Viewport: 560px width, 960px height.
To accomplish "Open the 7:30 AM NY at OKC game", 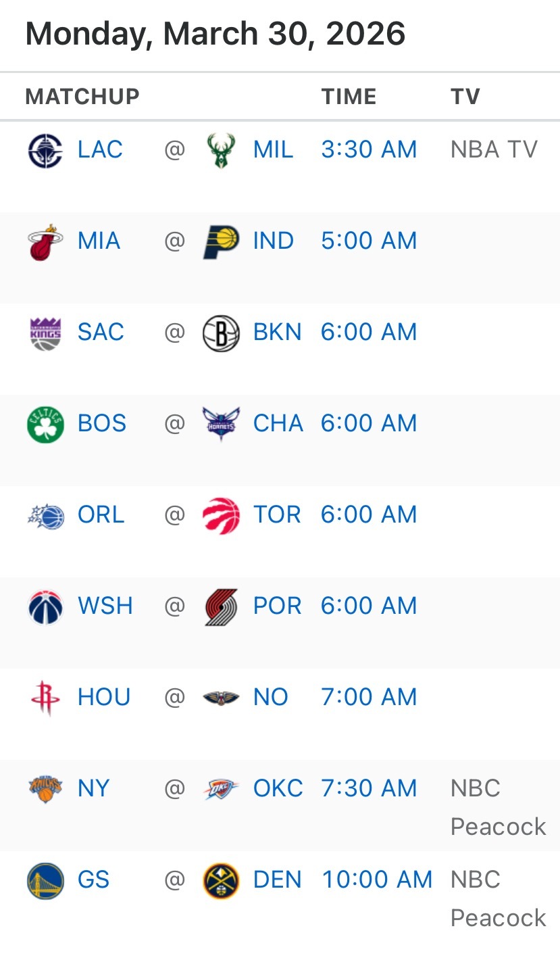I will coord(369,788).
